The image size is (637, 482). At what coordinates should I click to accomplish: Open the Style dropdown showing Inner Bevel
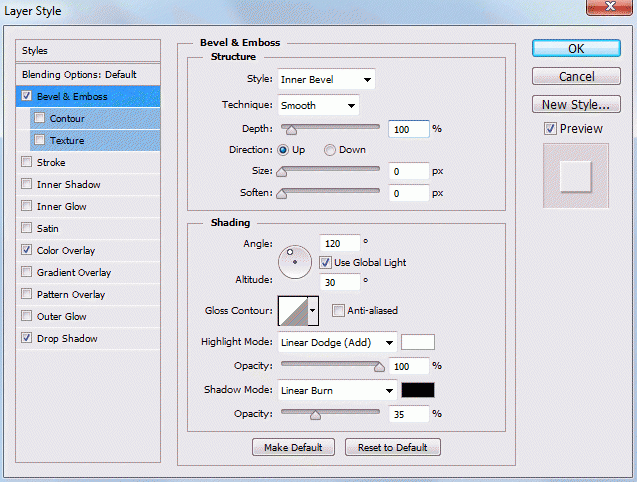click(x=326, y=79)
